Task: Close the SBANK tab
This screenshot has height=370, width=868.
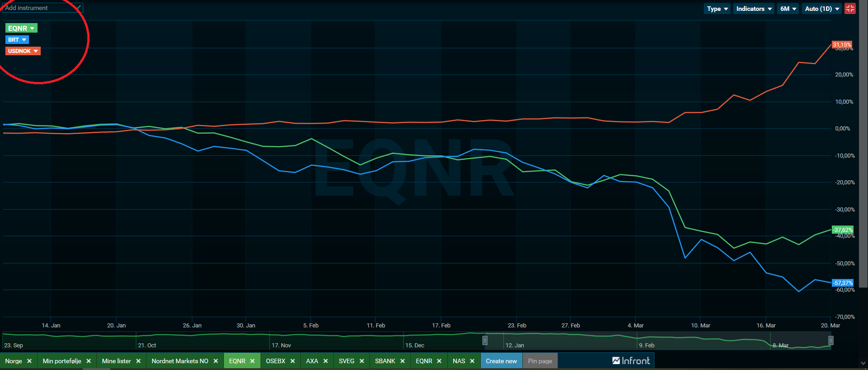Action: pyautogui.click(x=403, y=361)
